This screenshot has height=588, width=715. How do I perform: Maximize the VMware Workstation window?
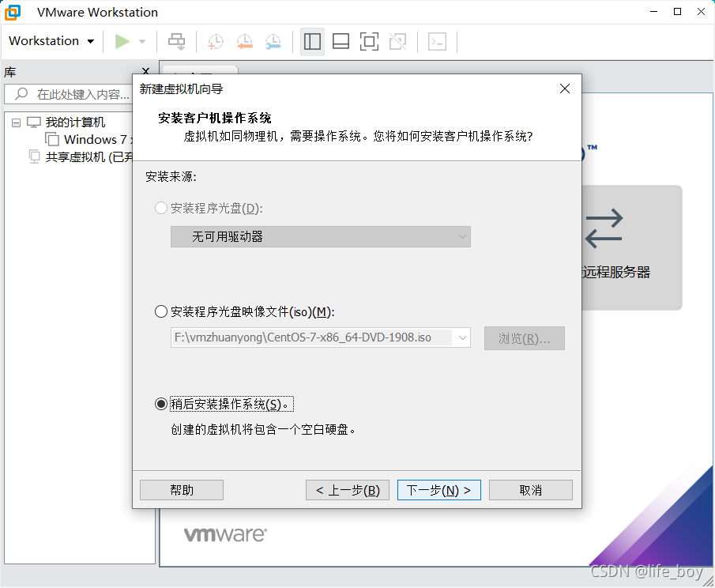pos(677,12)
